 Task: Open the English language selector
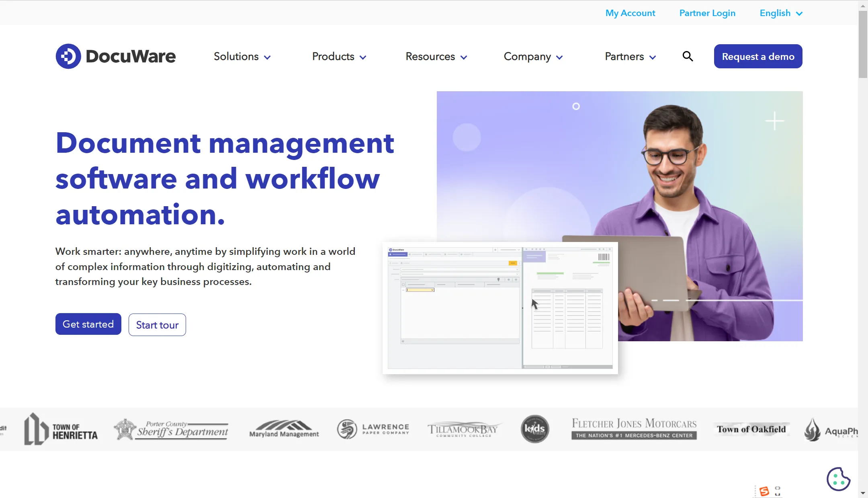(x=781, y=12)
